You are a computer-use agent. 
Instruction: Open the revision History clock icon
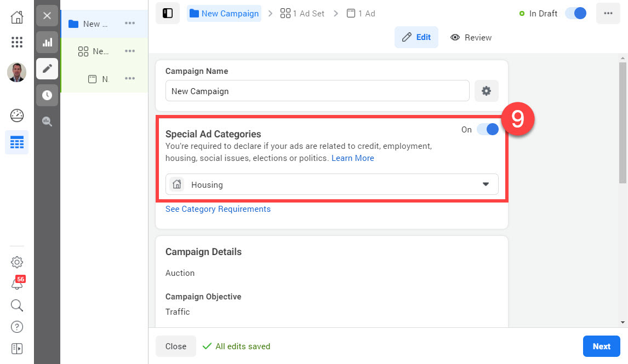coord(47,95)
